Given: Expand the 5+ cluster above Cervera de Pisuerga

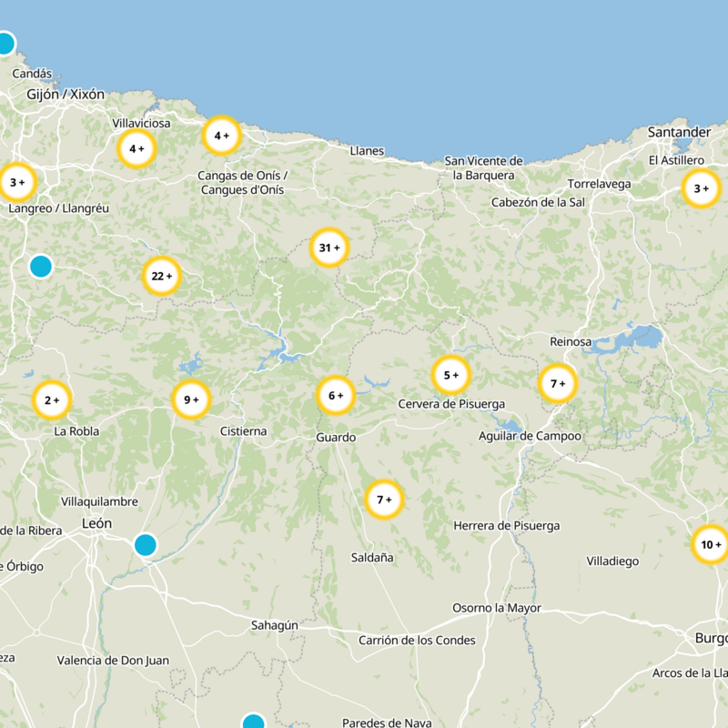Looking at the screenshot, I should (x=450, y=375).
